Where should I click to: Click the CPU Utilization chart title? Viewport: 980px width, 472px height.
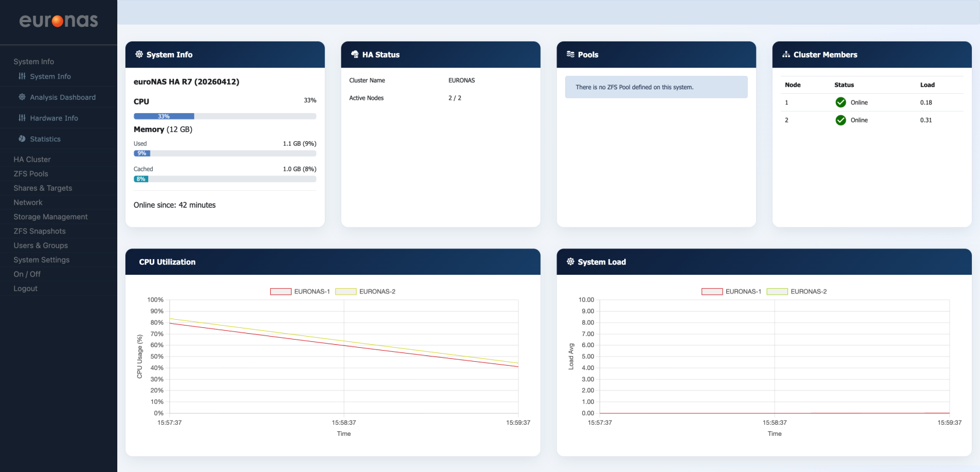[x=167, y=262]
